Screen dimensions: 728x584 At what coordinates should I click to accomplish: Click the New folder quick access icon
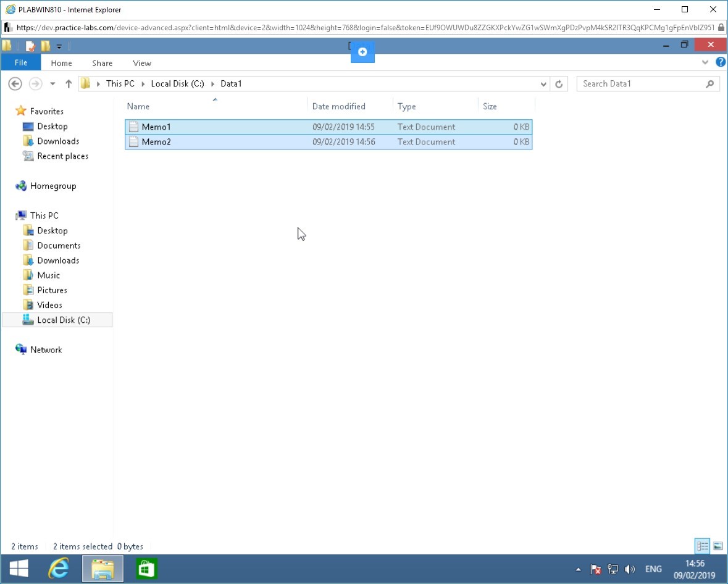[x=46, y=46]
